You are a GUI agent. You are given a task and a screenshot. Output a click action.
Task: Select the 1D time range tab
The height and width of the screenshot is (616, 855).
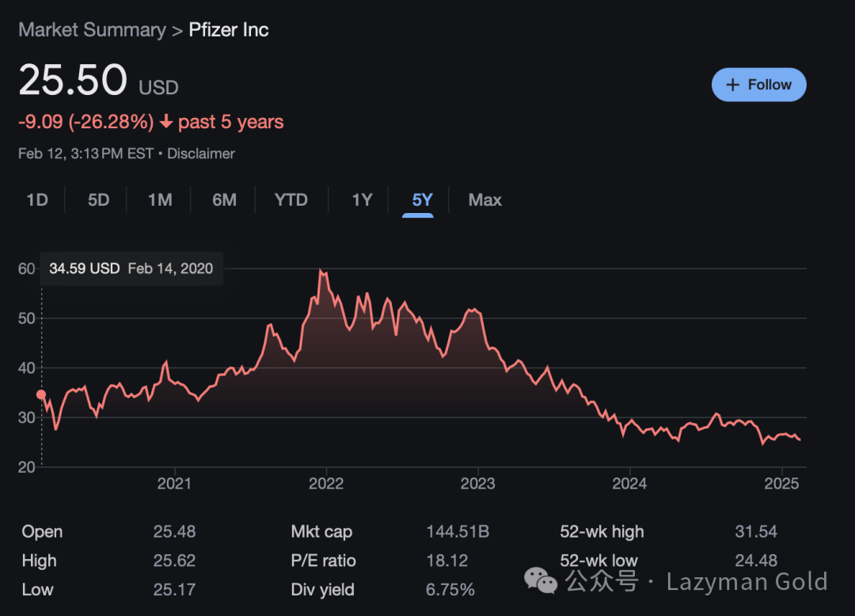click(x=37, y=200)
